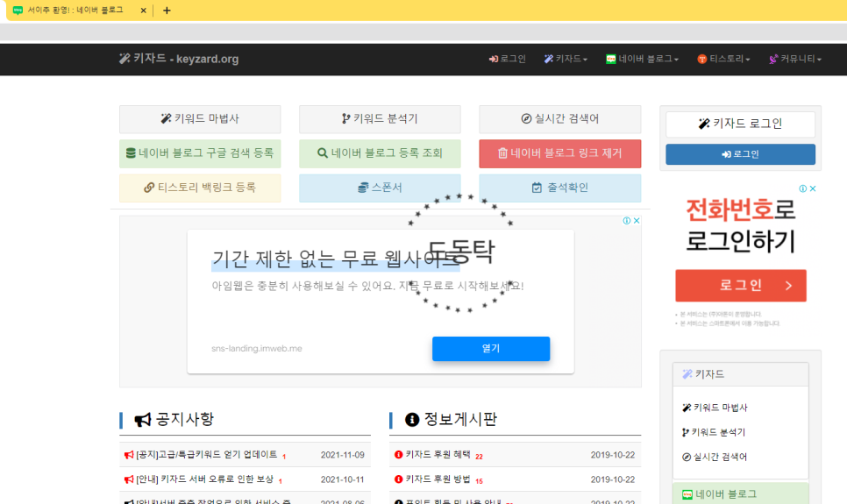Click the wand icon beside keyzard.org logo

point(125,59)
